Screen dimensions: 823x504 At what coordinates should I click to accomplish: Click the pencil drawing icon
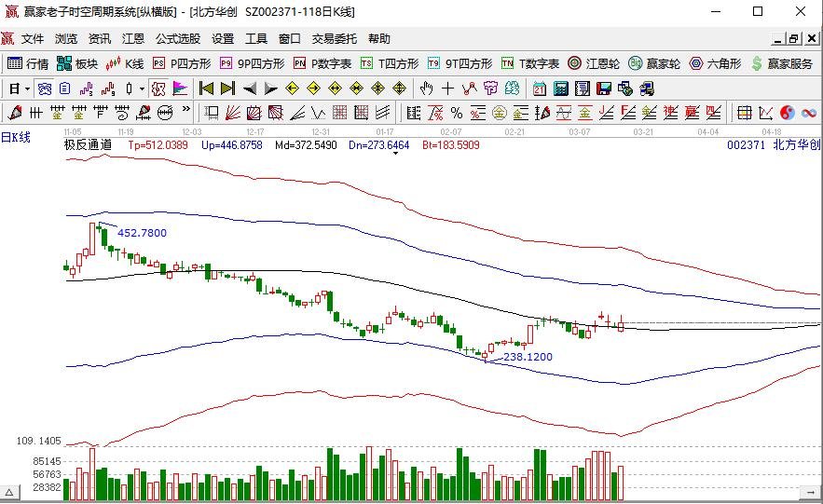(15, 113)
